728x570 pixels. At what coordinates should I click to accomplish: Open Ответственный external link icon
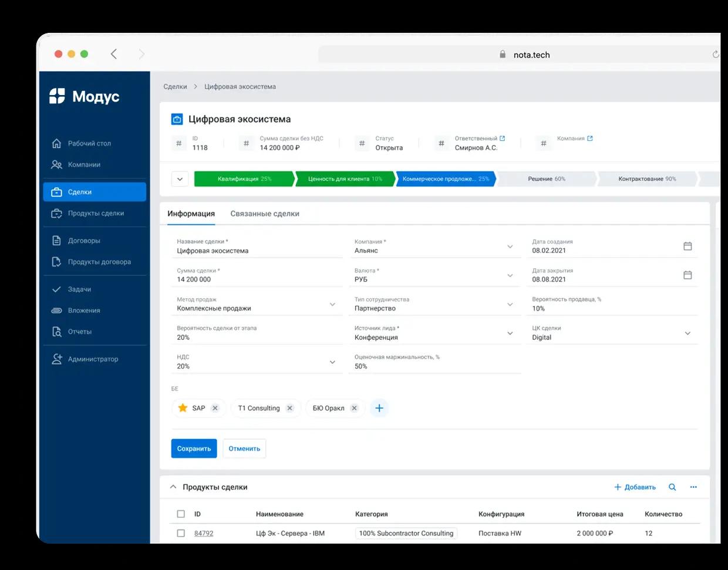(x=502, y=139)
